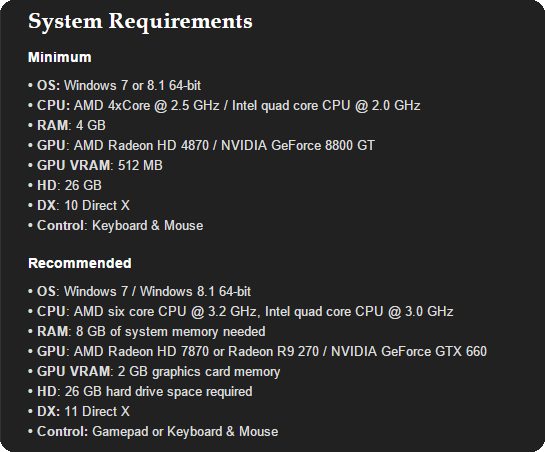Click the Radeon R9 270 GPU line
545x452 pixels.
[x=258, y=352]
